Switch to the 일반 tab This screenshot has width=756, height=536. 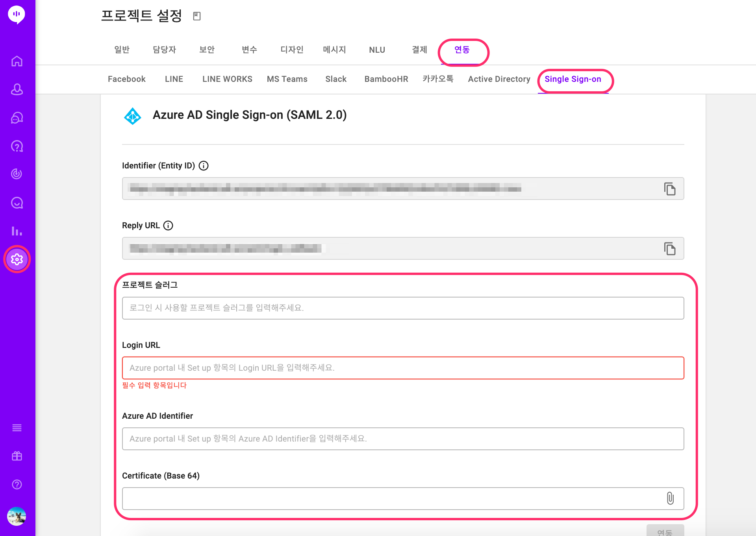click(x=122, y=50)
